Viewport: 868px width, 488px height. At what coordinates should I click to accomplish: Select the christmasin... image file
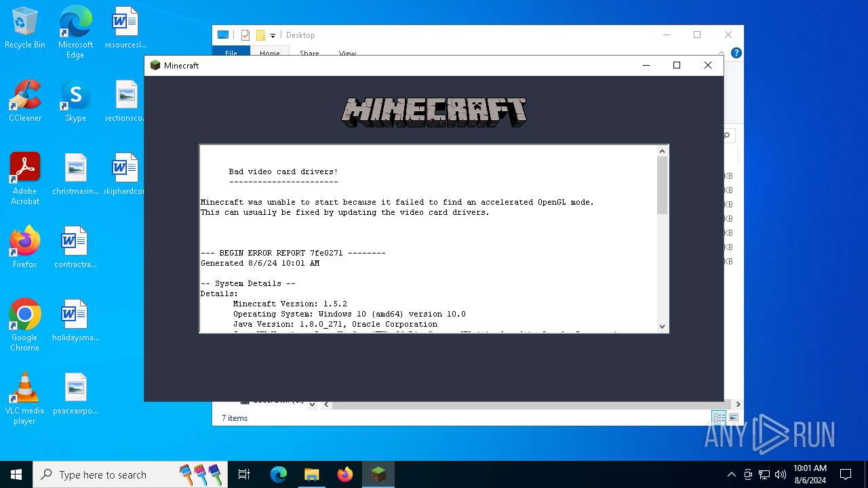pyautogui.click(x=75, y=175)
